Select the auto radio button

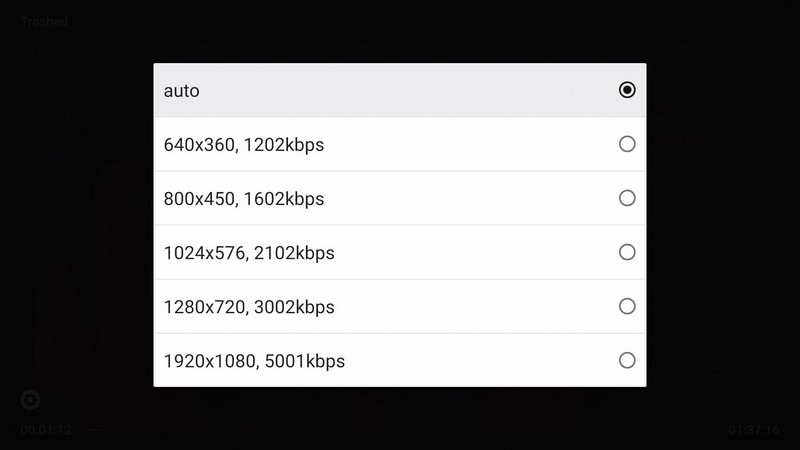click(x=627, y=90)
